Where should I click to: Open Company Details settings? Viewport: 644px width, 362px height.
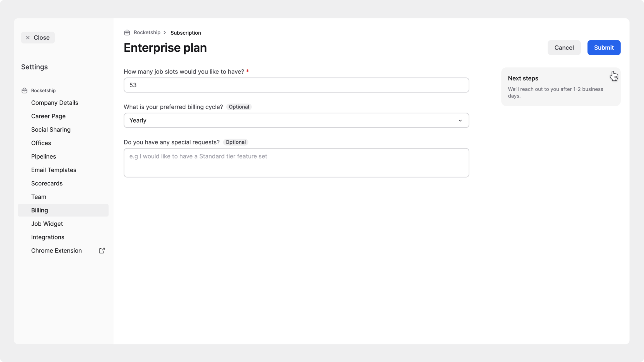pos(55,103)
